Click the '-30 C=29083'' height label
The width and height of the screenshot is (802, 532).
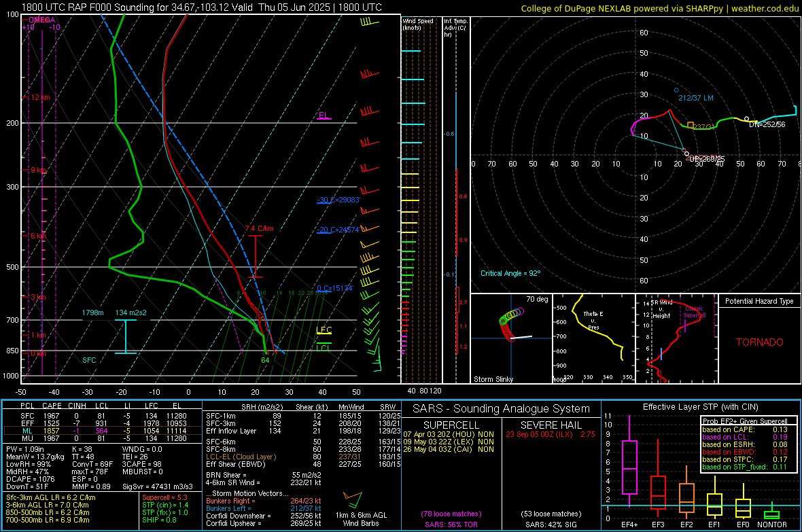tap(338, 200)
